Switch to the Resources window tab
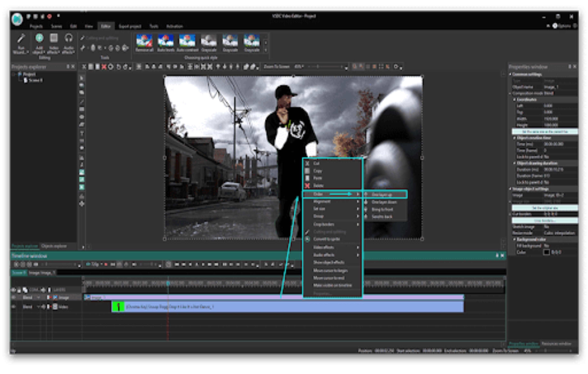Viewport: 588px width, 374px height. click(556, 344)
